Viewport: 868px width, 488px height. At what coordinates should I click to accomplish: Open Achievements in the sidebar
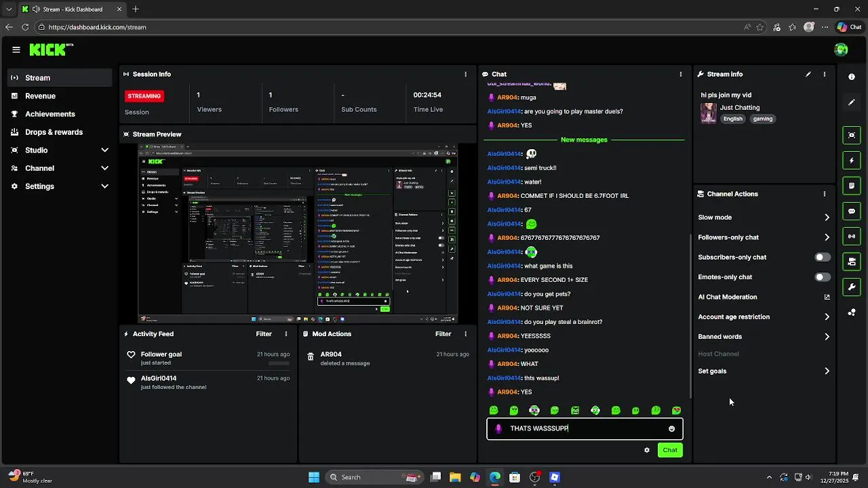tap(60, 114)
